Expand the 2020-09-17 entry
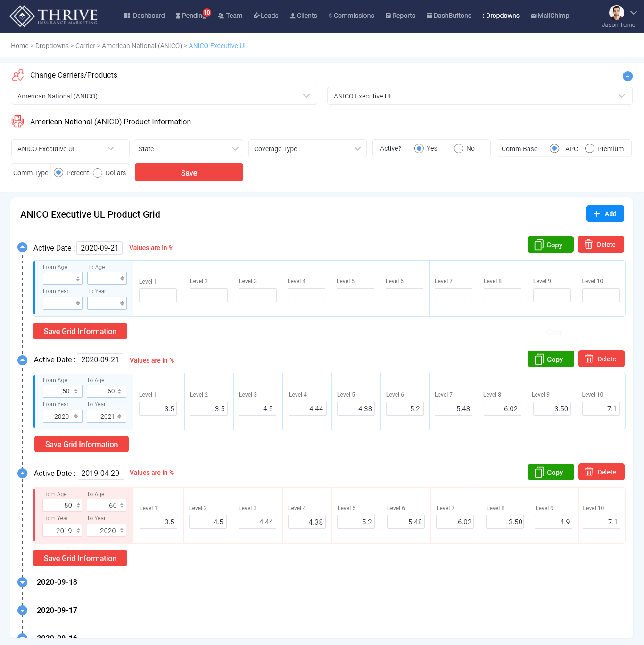Viewport: 644px width, 645px height. pyautogui.click(x=22, y=611)
